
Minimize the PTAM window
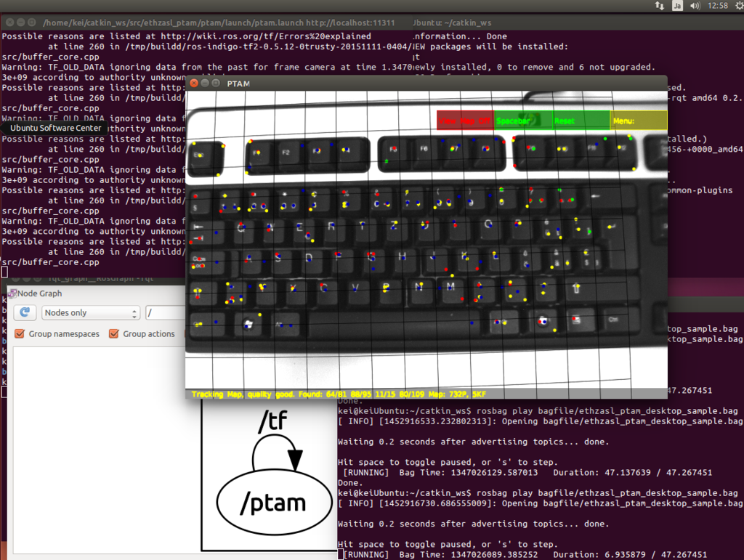(x=204, y=84)
